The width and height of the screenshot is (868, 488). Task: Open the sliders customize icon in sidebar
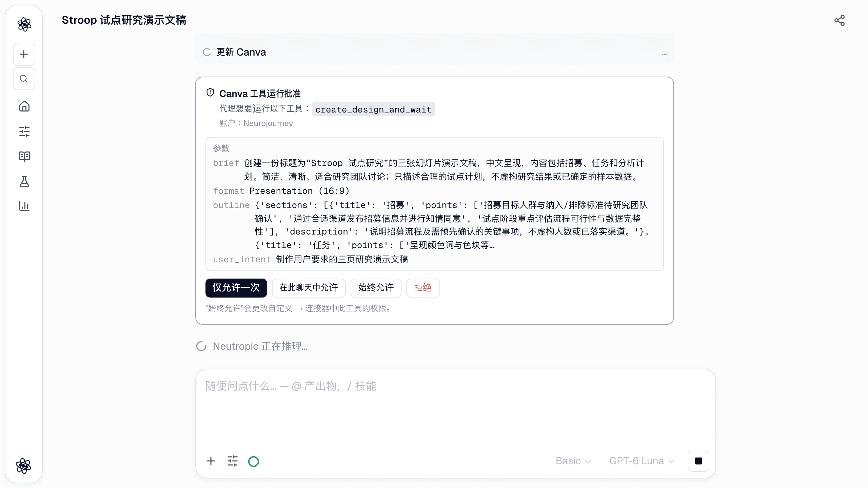pos(24,131)
